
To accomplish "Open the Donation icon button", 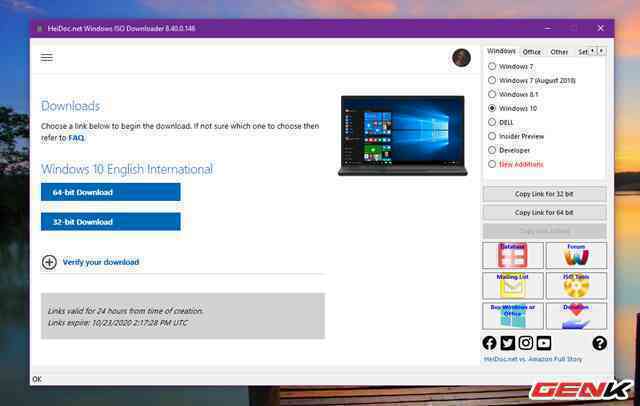I will pyautogui.click(x=576, y=316).
